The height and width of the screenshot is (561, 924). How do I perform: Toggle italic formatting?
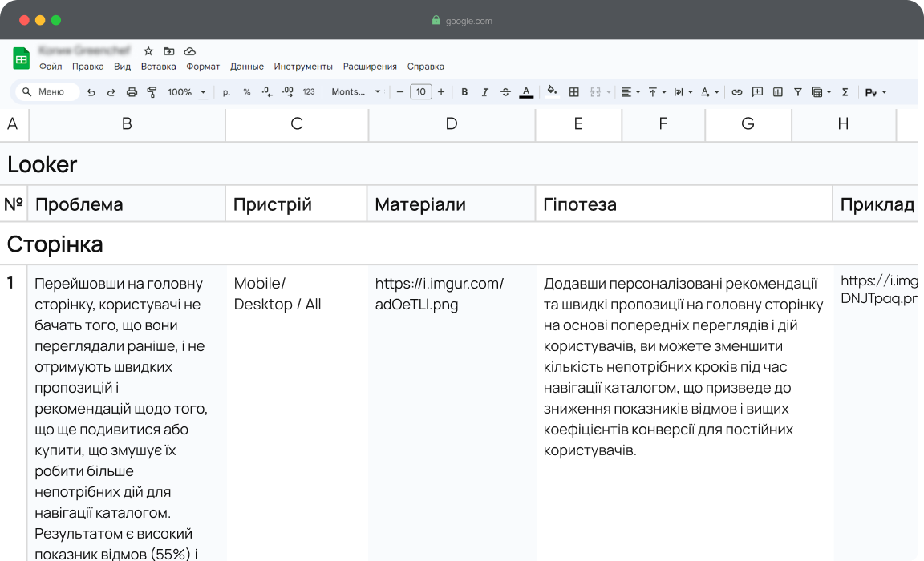click(485, 92)
